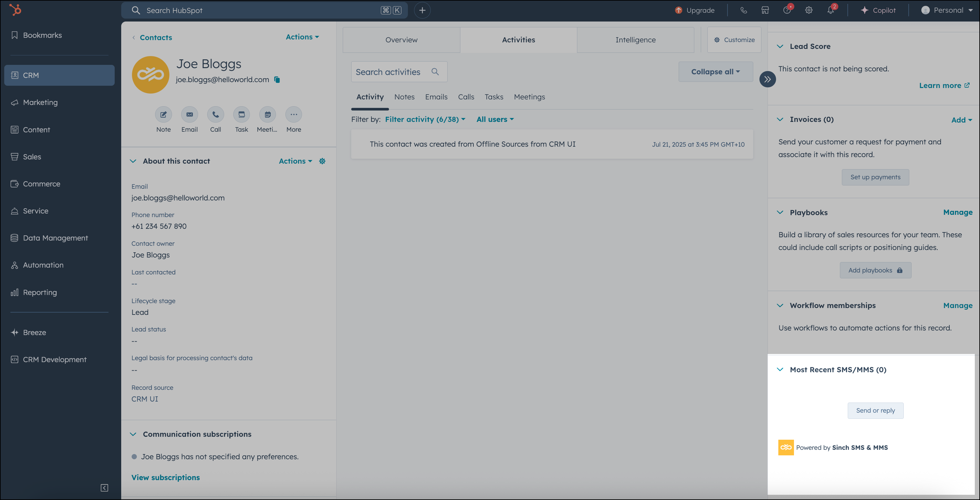Collapse the Most Recent SMS/MMS section
Viewport: 980px width, 500px height.
click(781, 369)
